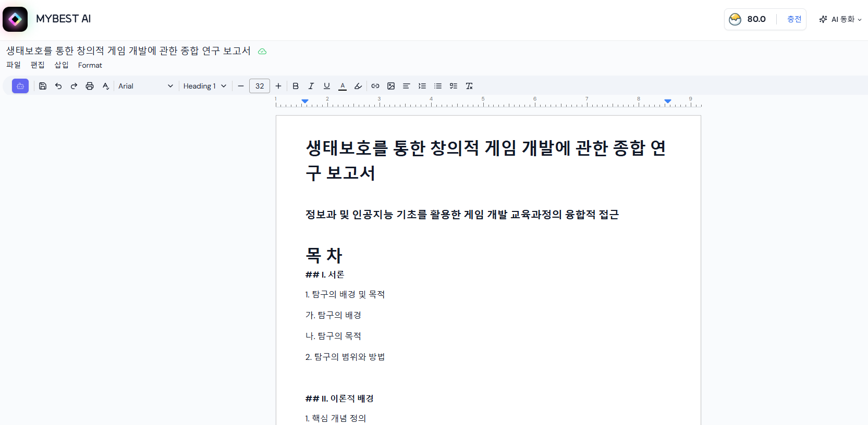Image resolution: width=868 pixels, height=425 pixels.
Task: Toggle bold formatting
Action: tap(296, 86)
